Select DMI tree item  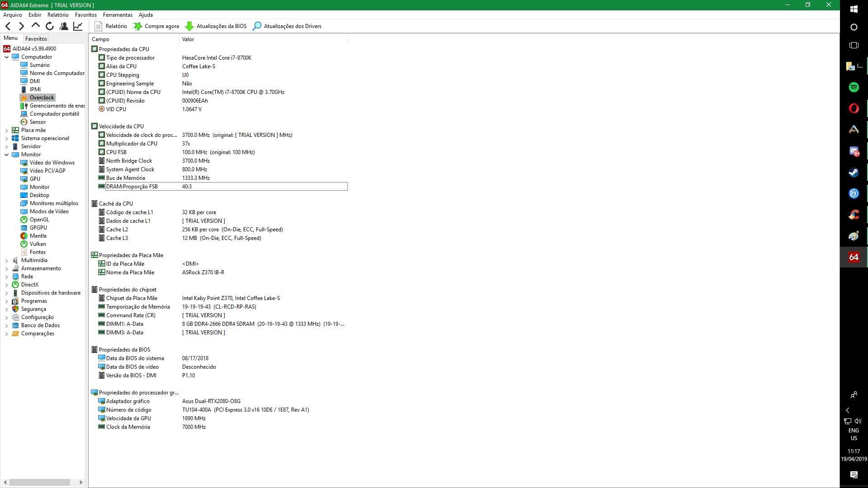35,81
